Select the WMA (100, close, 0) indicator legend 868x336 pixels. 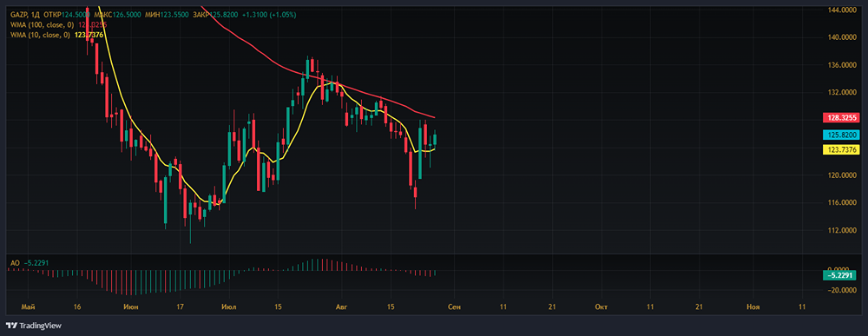pos(41,25)
